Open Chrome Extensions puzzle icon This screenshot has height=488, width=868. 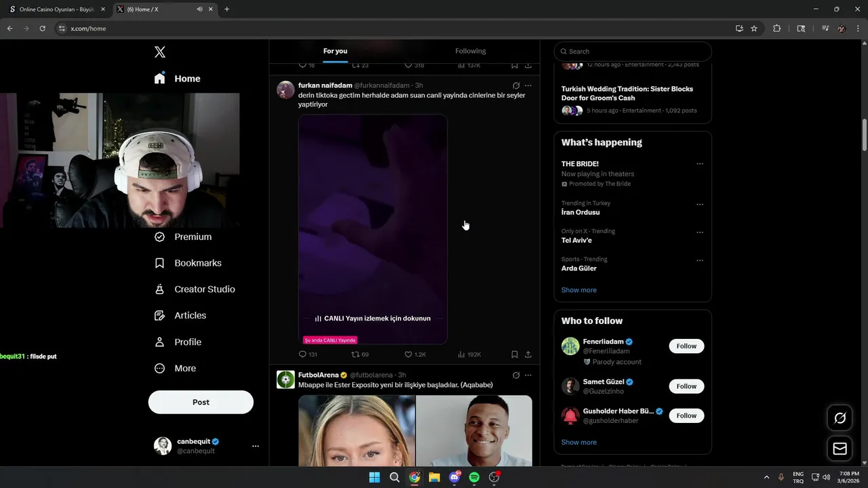pyautogui.click(x=777, y=28)
